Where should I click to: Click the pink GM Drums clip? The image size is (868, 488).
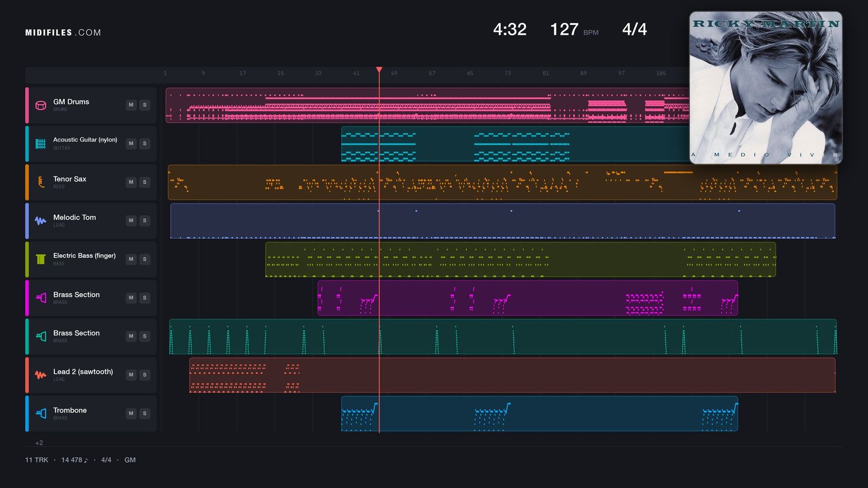tap(427, 105)
